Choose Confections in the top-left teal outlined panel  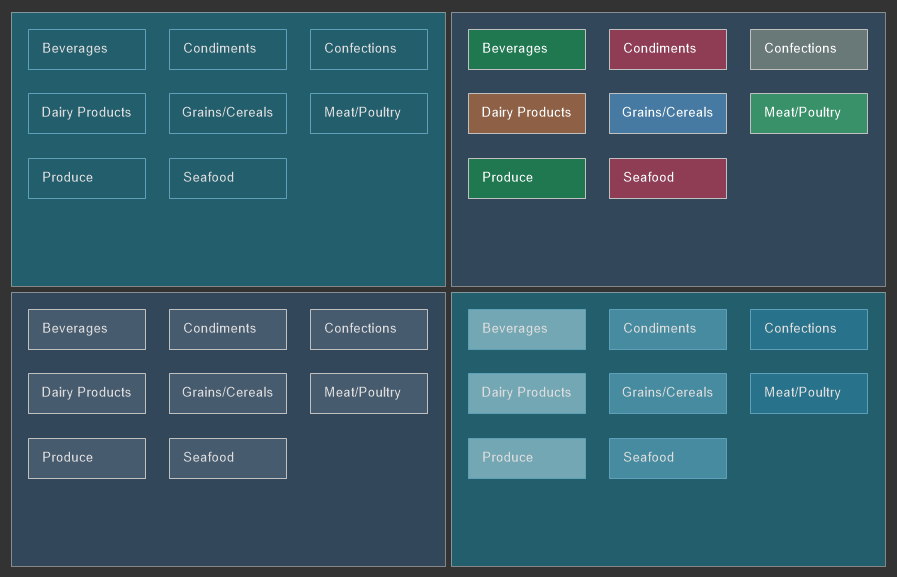(x=368, y=49)
